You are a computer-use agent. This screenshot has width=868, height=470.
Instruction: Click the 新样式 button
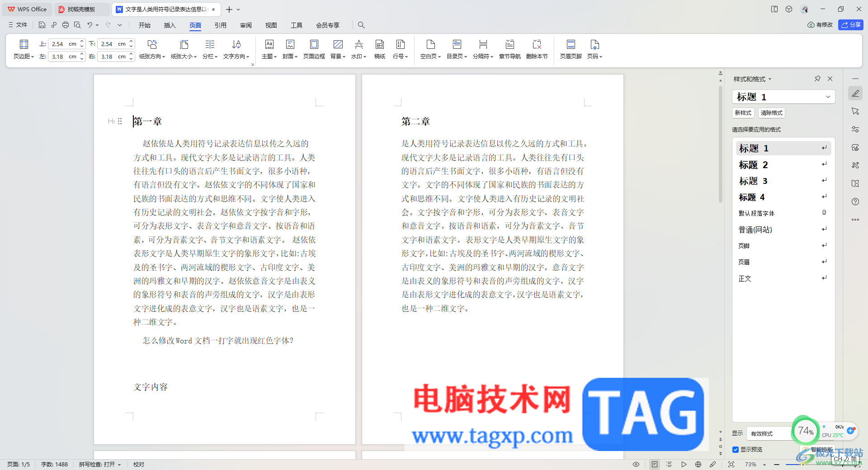[743, 113]
